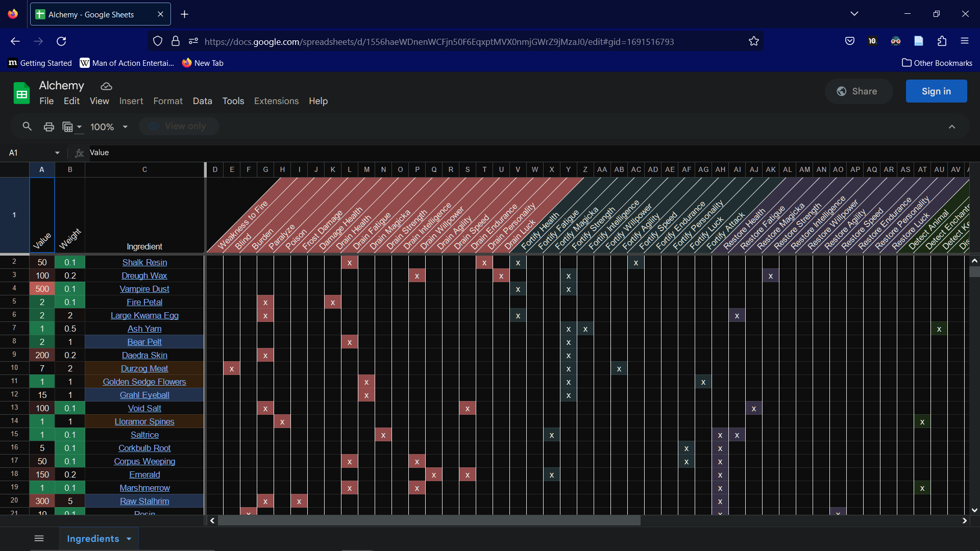Click the Google Sheets home logo

click(21, 93)
